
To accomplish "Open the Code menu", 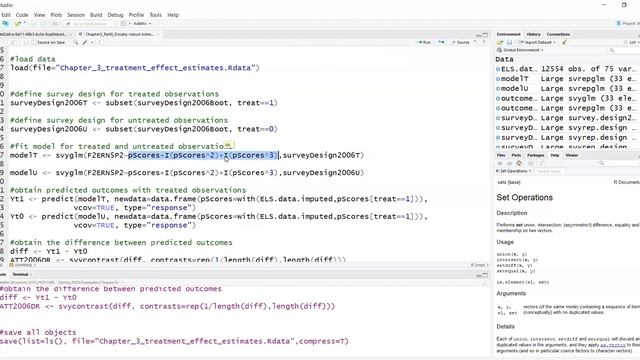I will click(22, 15).
